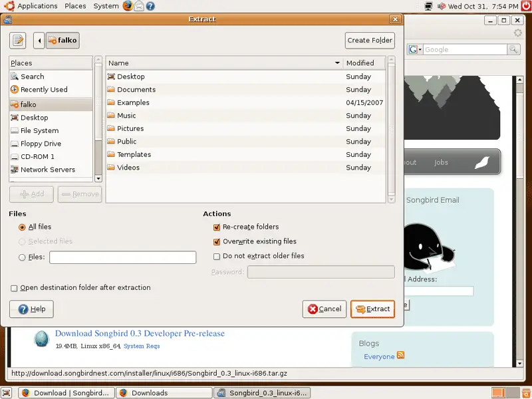
Task: Click Download Songbird 0.3 Developer Pre-release link
Action: pyautogui.click(x=140, y=334)
